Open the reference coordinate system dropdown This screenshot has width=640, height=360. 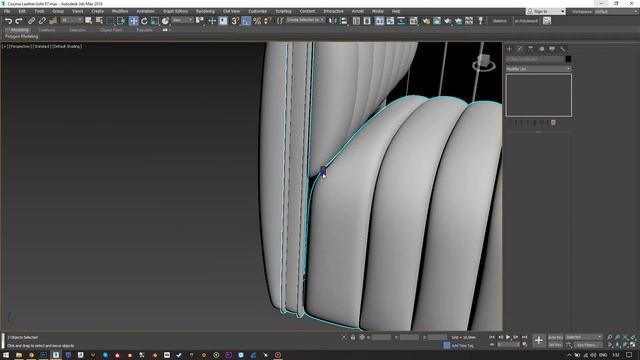point(182,20)
